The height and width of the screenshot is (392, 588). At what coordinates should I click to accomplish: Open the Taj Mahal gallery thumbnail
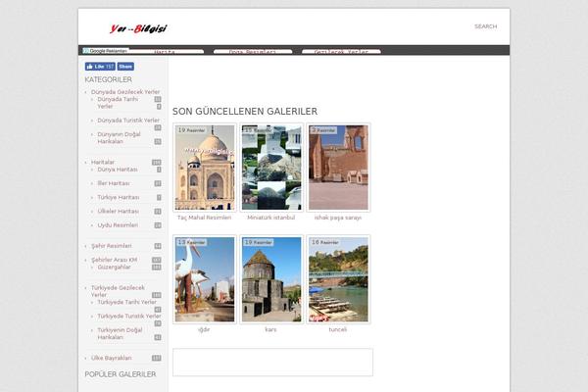click(205, 168)
